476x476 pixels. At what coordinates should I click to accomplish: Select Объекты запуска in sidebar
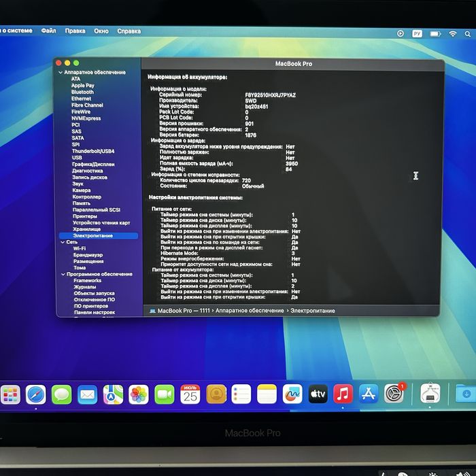[x=94, y=293]
